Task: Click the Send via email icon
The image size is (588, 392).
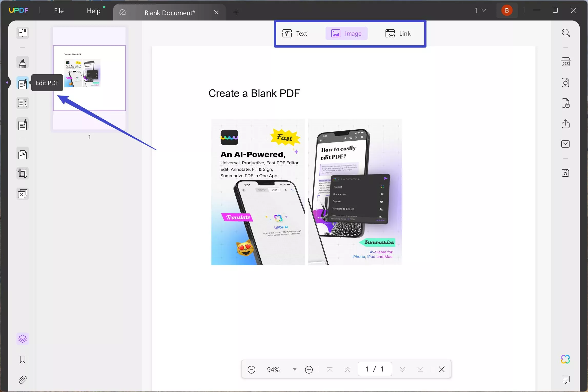Action: pyautogui.click(x=565, y=144)
